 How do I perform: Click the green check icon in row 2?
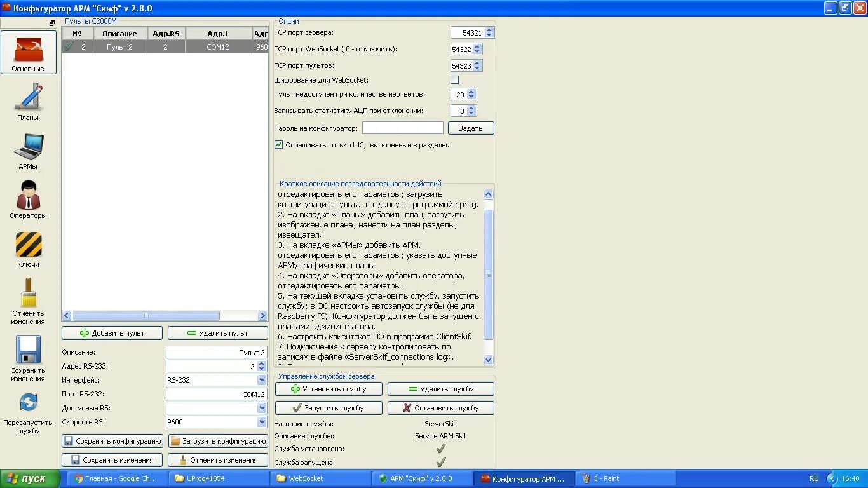[69, 46]
